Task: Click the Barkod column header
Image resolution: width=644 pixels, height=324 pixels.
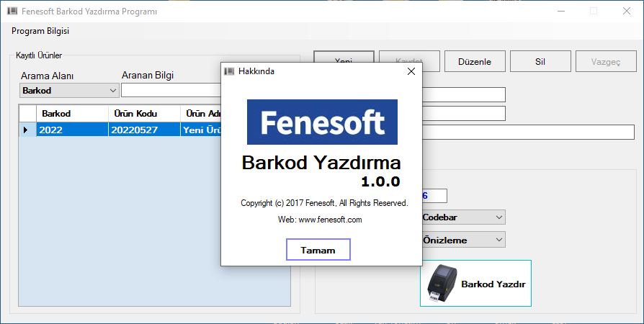Action: (x=72, y=114)
